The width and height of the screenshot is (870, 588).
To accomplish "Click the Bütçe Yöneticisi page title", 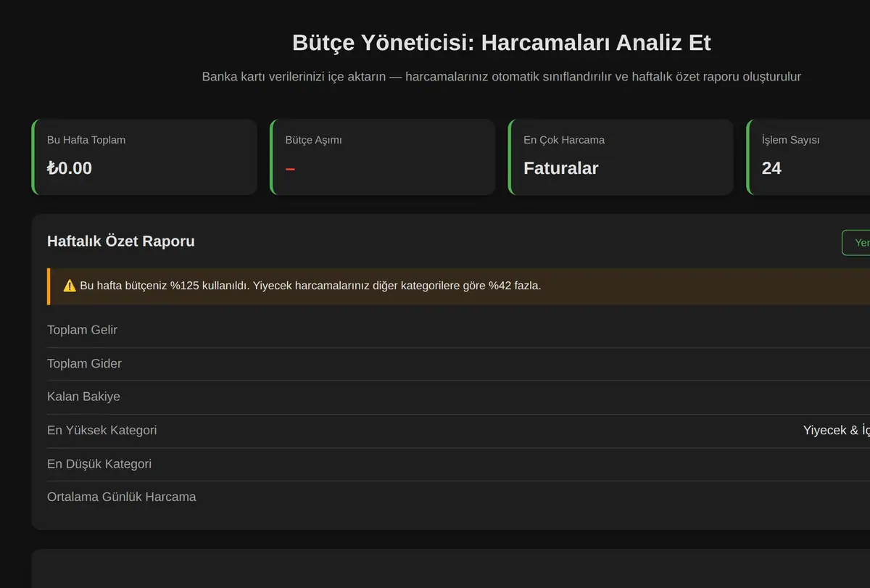I will coord(502,42).
